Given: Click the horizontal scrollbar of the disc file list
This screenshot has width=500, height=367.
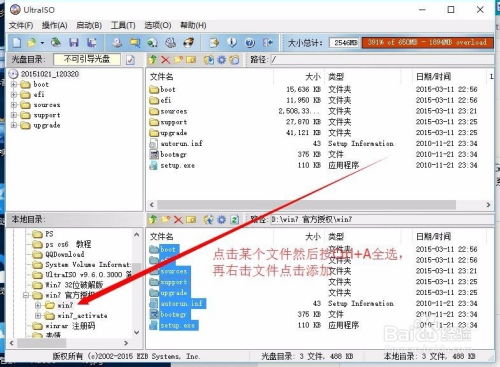Looking at the screenshot, I should (x=320, y=204).
